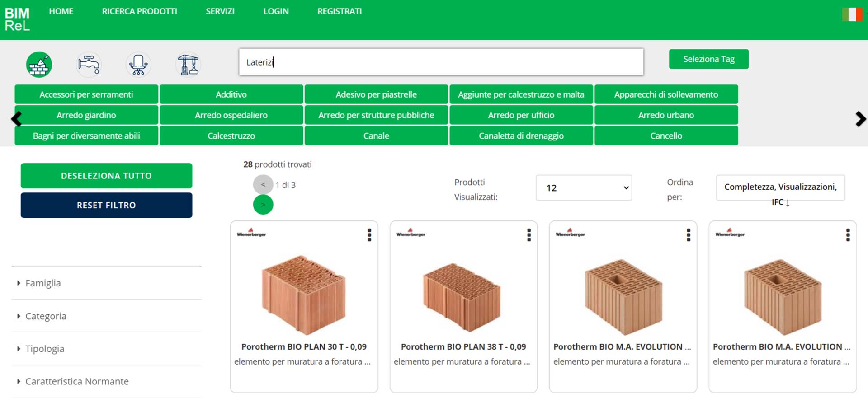Go to the LOGIN page

[276, 11]
